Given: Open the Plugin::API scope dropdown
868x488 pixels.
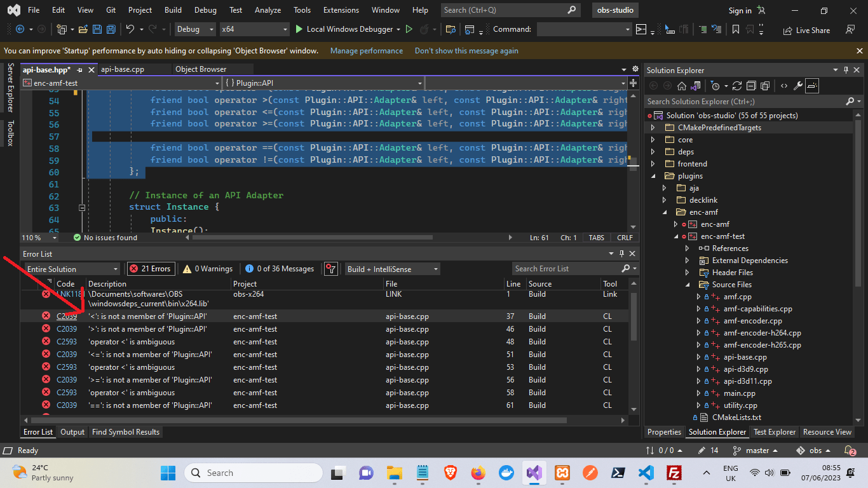Looking at the screenshot, I should (323, 83).
